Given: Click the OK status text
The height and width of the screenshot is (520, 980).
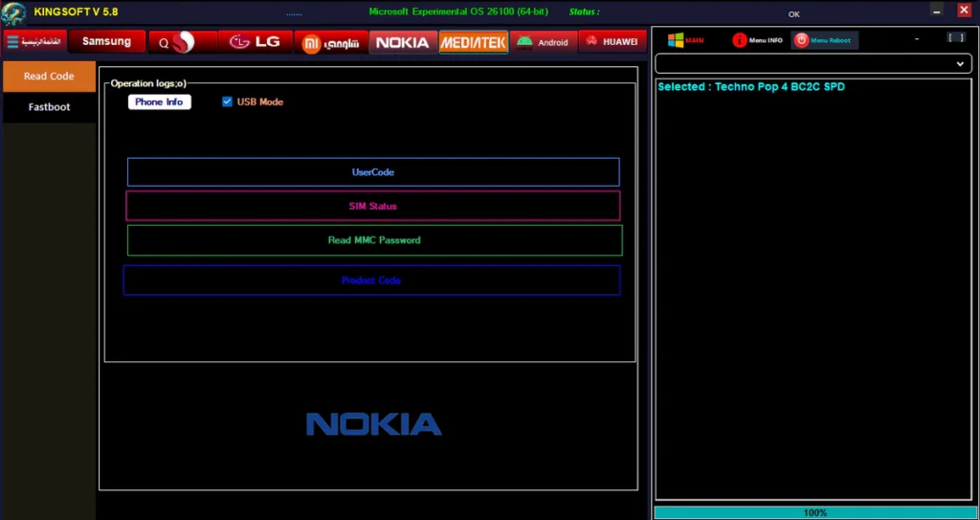Looking at the screenshot, I should [x=793, y=13].
